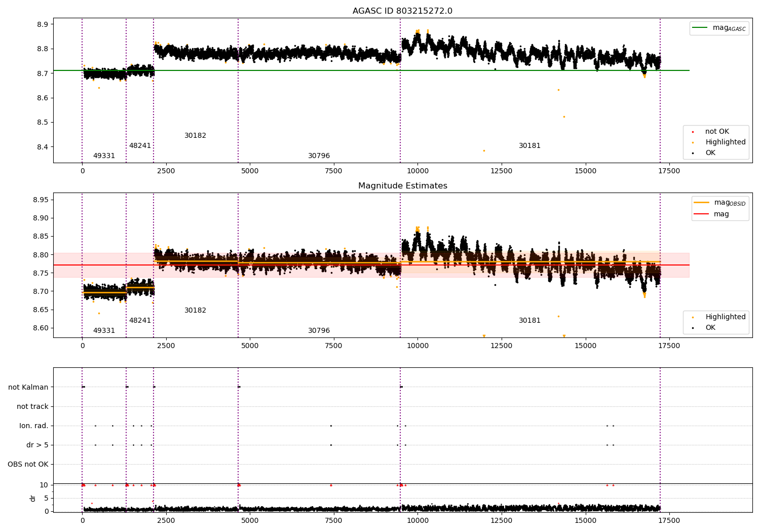Click the rotated 'dr' y-axis label
The image size is (760, 532).
coord(33,499)
